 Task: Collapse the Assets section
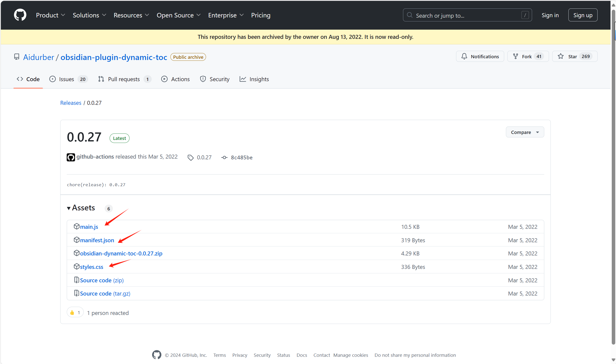69,208
